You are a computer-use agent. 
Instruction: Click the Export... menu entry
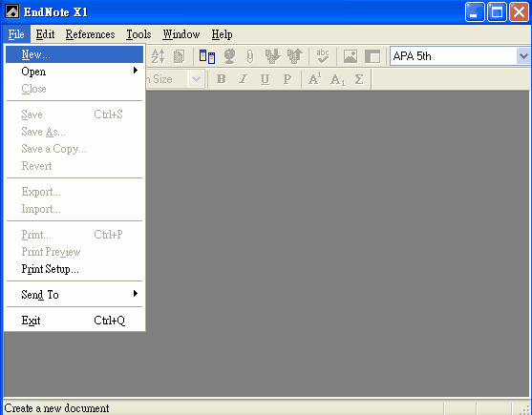74,192
